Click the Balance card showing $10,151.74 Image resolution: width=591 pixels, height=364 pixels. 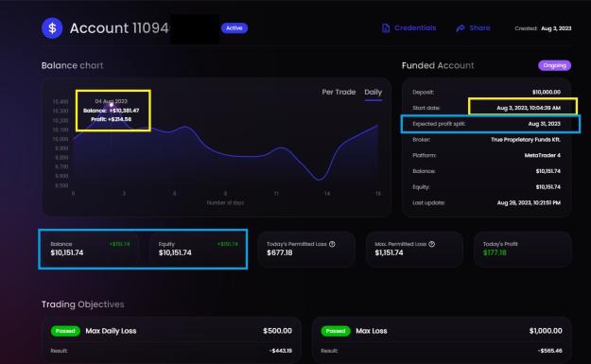[x=90, y=249]
